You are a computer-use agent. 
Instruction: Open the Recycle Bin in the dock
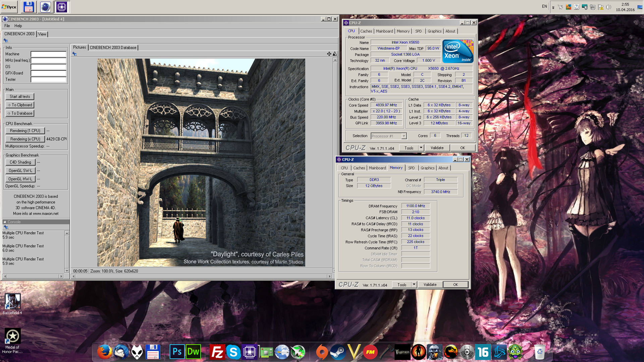[x=539, y=352]
